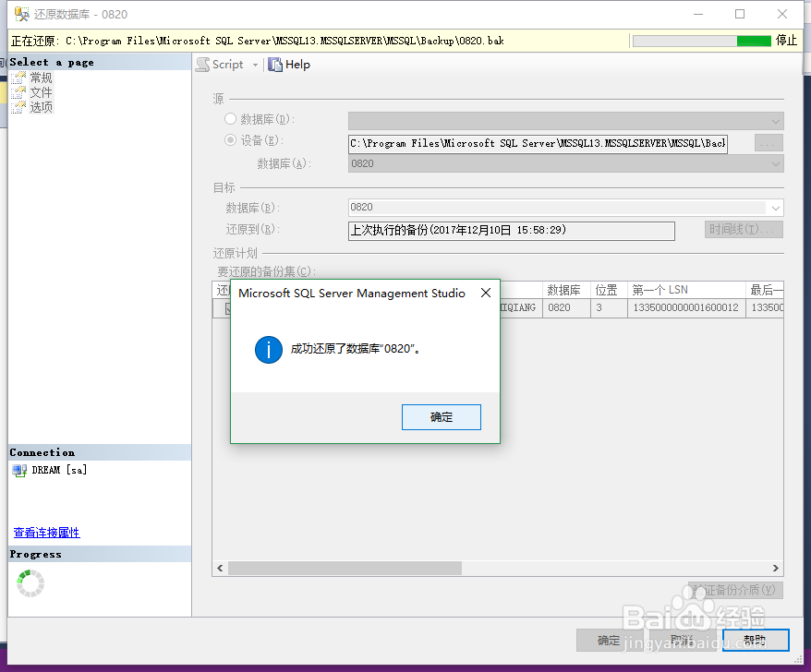Click the 还原到(R) field
811x672 pixels.
pos(512,231)
